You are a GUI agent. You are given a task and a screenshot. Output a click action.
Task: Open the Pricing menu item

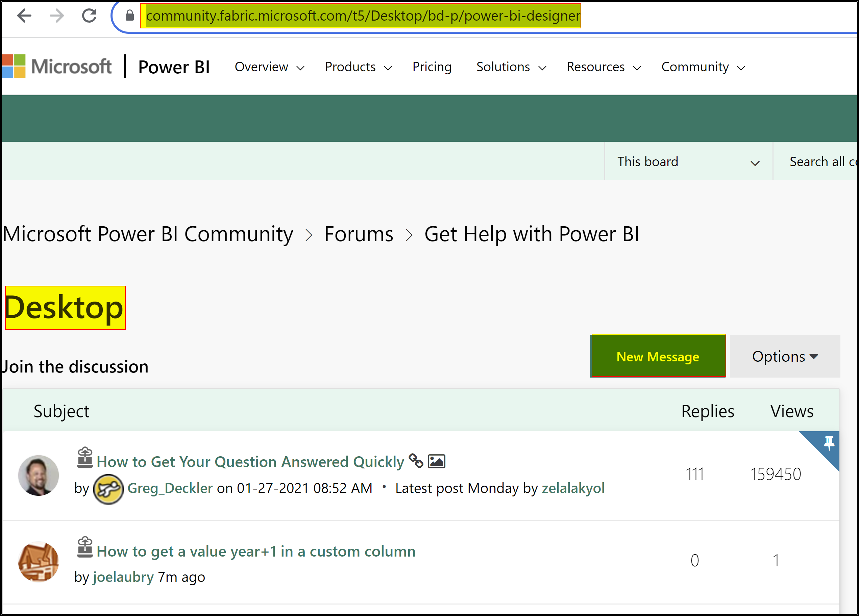click(x=432, y=67)
